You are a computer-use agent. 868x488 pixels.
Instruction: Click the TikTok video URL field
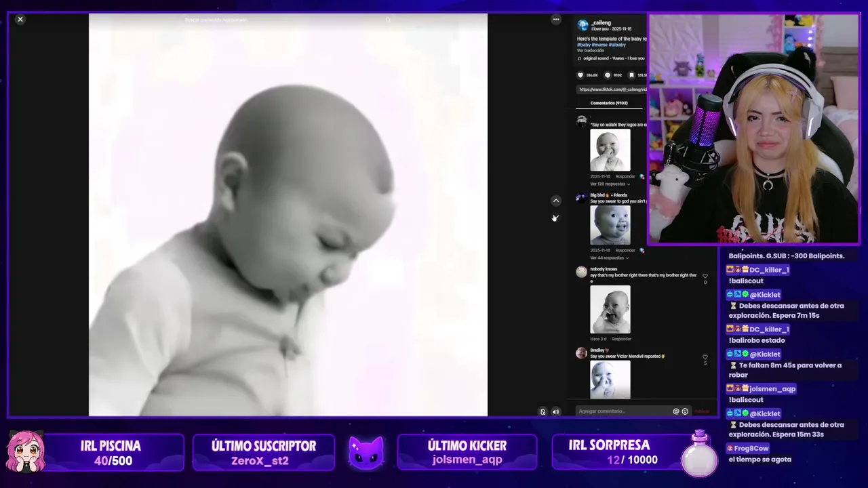612,89
